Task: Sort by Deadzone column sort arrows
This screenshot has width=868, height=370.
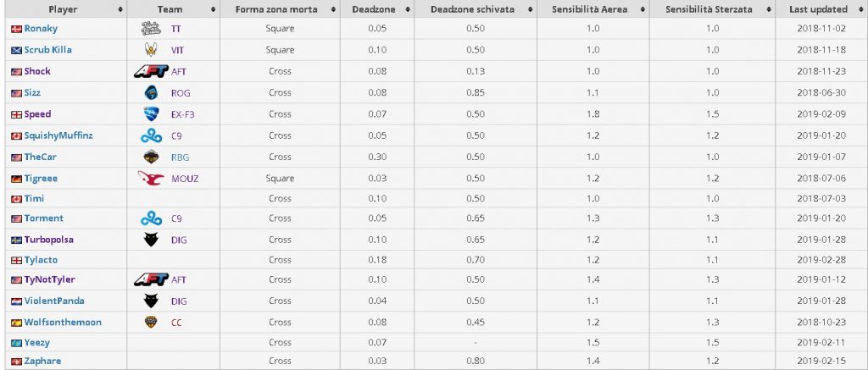Action: (x=408, y=9)
